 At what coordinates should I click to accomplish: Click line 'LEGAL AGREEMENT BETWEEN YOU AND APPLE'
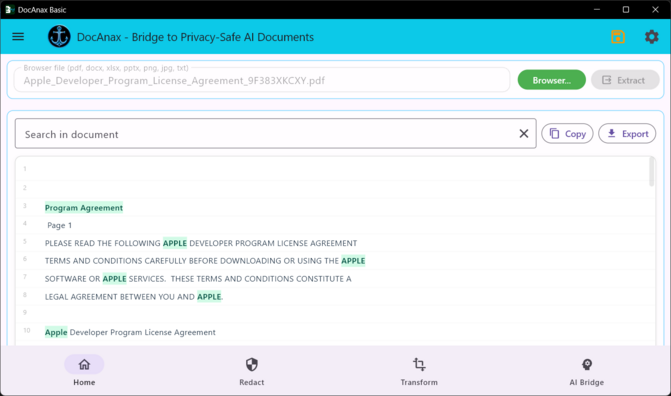134,297
